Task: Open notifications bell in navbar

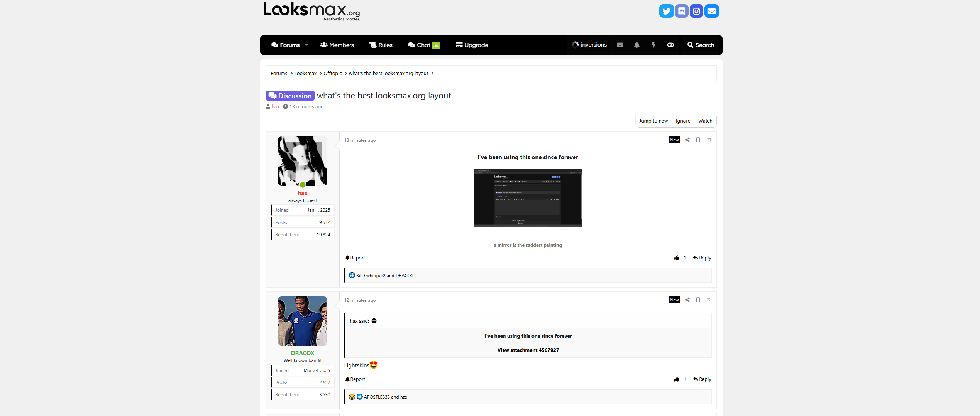Action: (x=636, y=45)
